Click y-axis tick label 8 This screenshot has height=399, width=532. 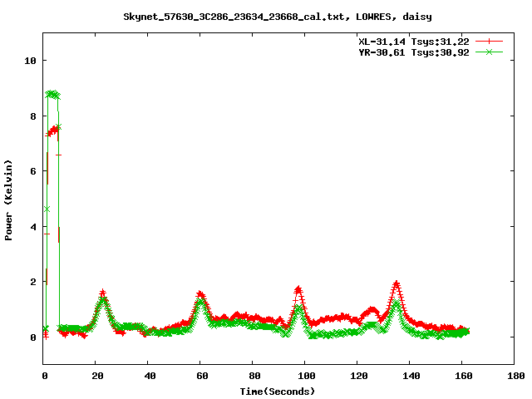(33, 116)
